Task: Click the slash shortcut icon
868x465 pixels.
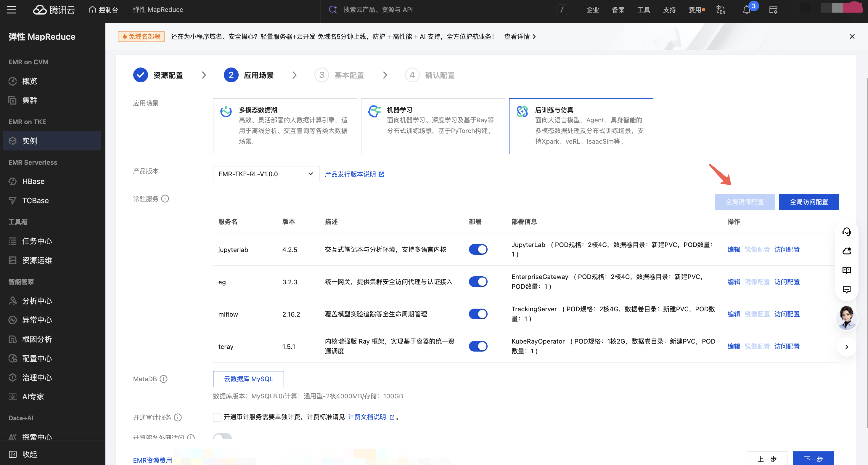Action: [x=561, y=9]
